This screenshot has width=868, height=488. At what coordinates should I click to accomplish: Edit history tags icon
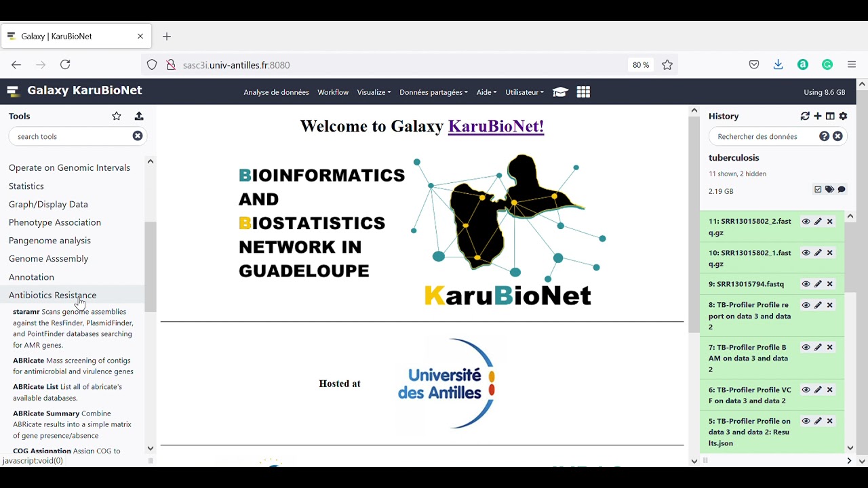point(829,190)
